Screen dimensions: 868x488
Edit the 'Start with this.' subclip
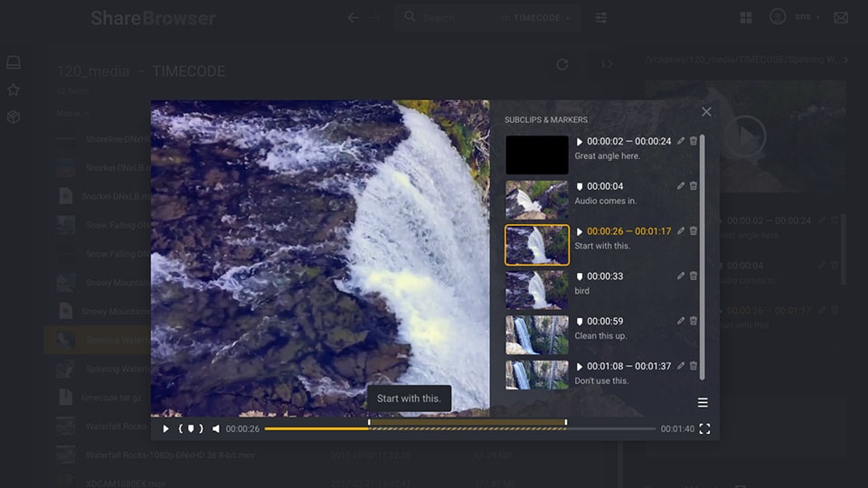(681, 230)
